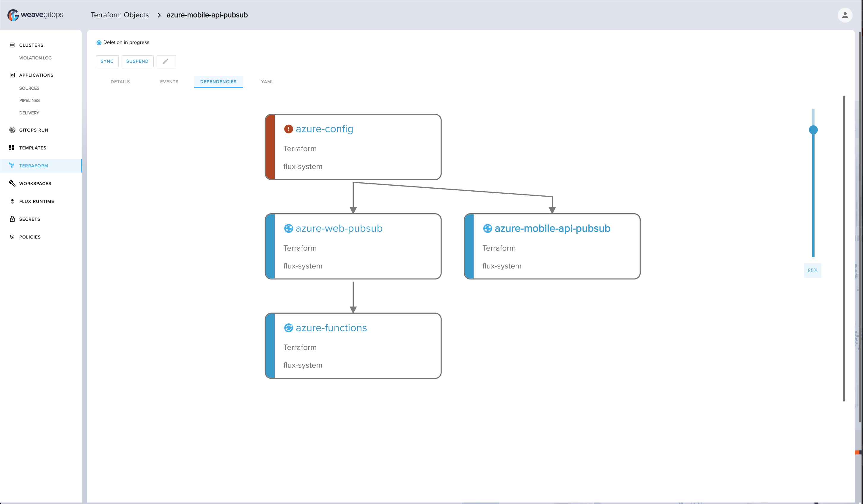Image resolution: width=863 pixels, height=504 pixels.
Task: Click the azure-config error status icon
Action: 288,129
